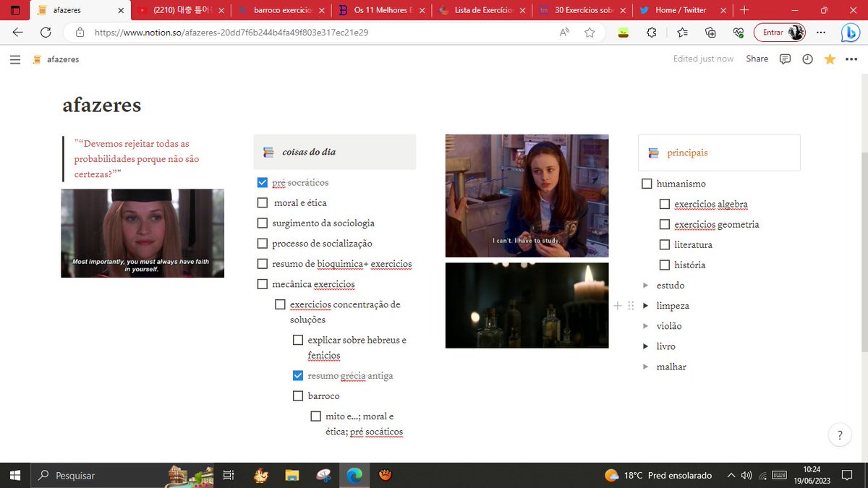Open the Bing chat sidebar icon
868x488 pixels.
tap(849, 33)
